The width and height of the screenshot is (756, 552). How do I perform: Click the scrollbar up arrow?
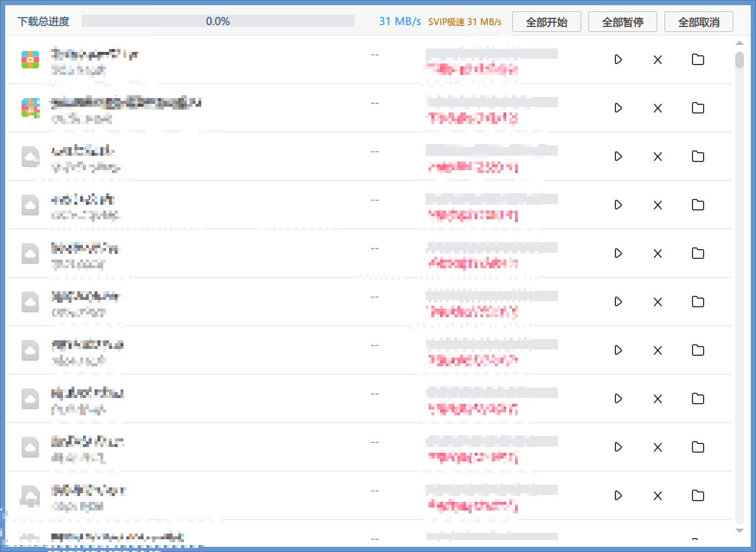pos(739,44)
